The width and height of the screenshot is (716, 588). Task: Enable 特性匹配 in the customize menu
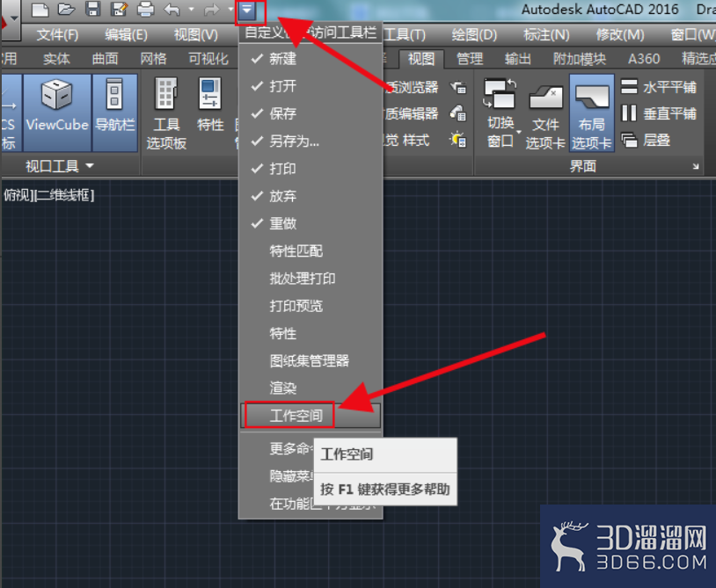coord(311,250)
